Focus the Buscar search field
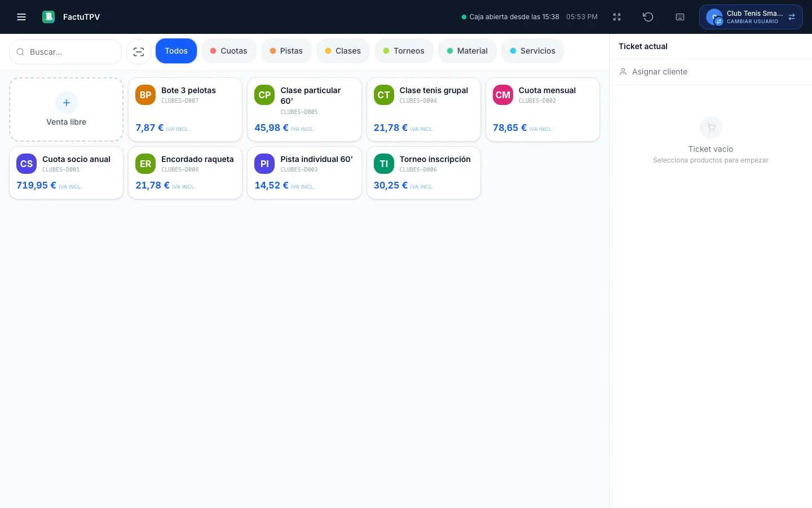Viewport: 812px width, 508px height. tap(65, 52)
